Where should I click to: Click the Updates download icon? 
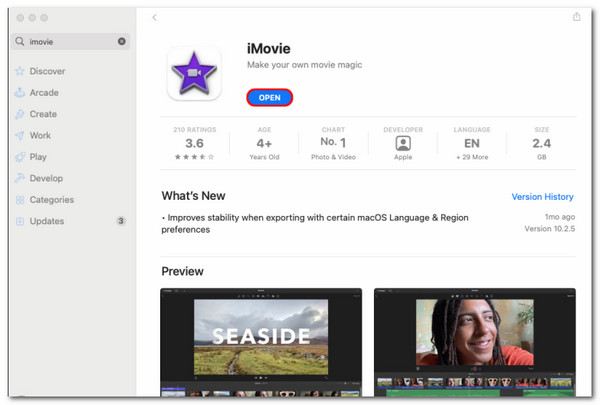point(20,221)
